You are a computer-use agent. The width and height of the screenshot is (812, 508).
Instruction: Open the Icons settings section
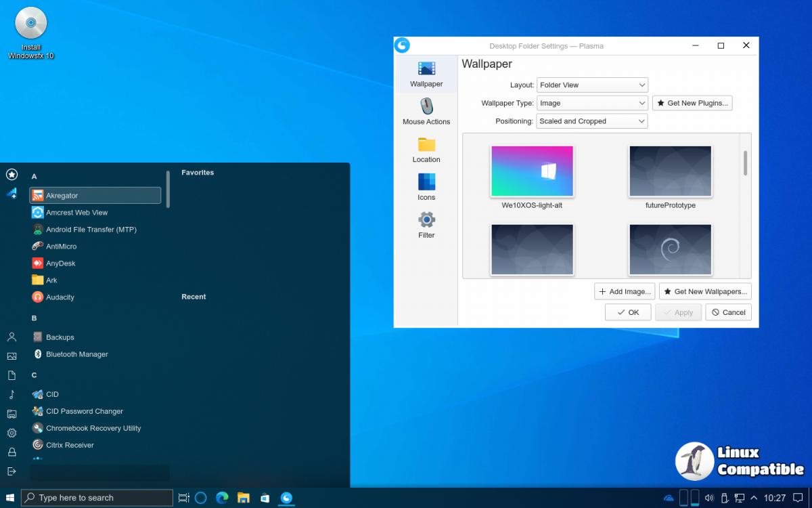click(426, 188)
